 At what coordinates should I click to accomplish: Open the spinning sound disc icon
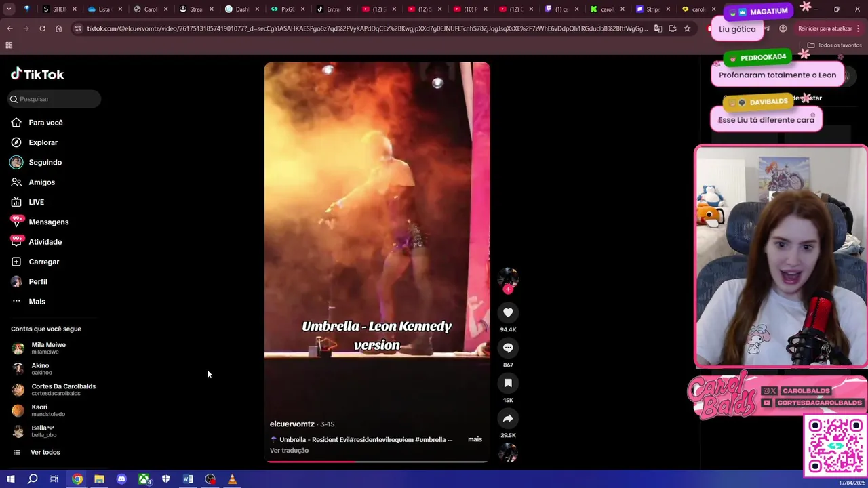click(x=508, y=453)
